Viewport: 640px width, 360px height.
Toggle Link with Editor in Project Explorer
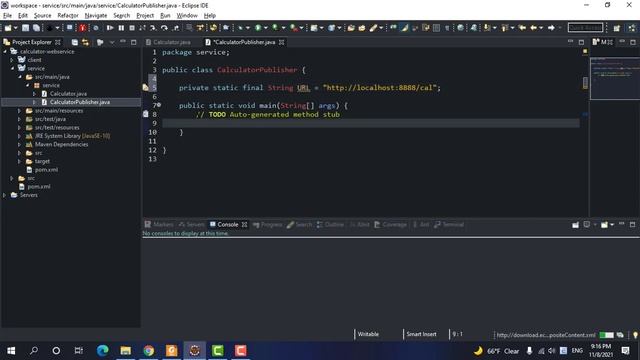click(85, 42)
